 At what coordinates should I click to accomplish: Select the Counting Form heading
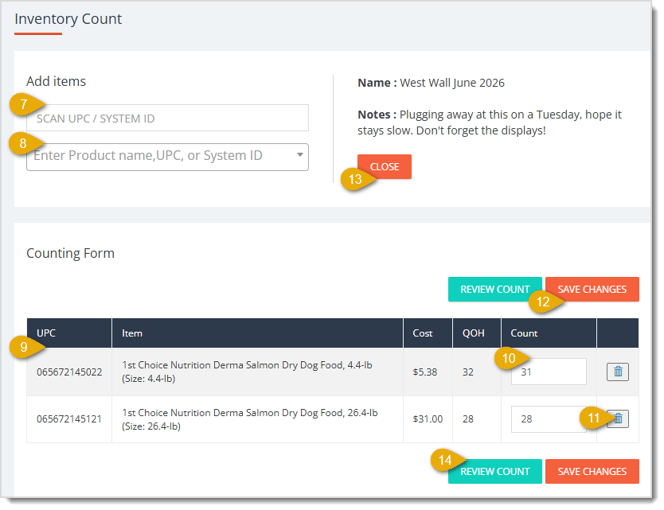click(x=71, y=255)
